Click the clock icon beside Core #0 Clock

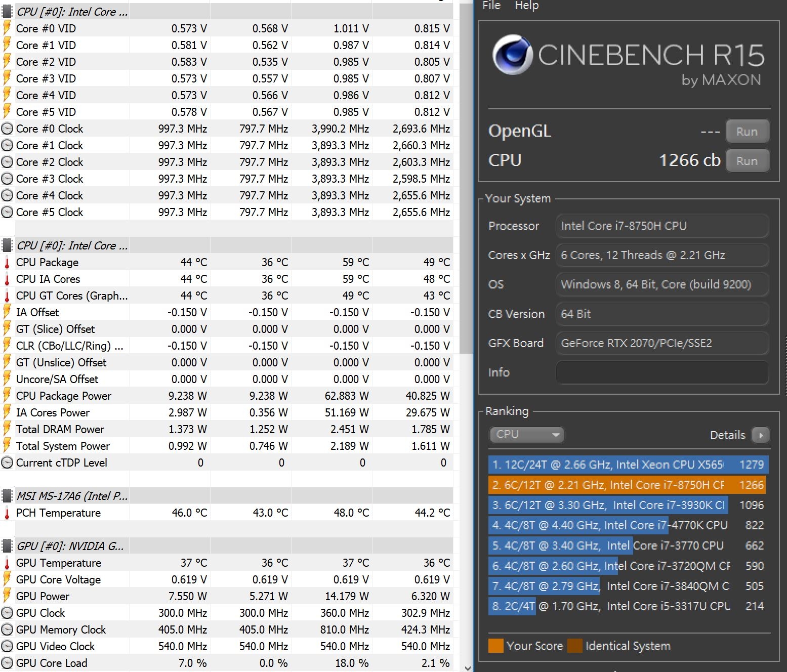(7, 129)
